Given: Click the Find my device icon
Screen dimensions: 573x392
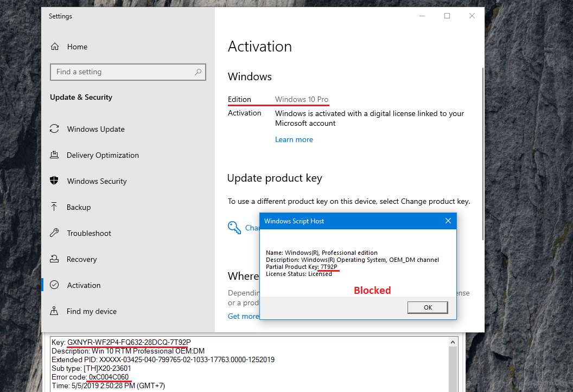Looking at the screenshot, I should coord(54,311).
